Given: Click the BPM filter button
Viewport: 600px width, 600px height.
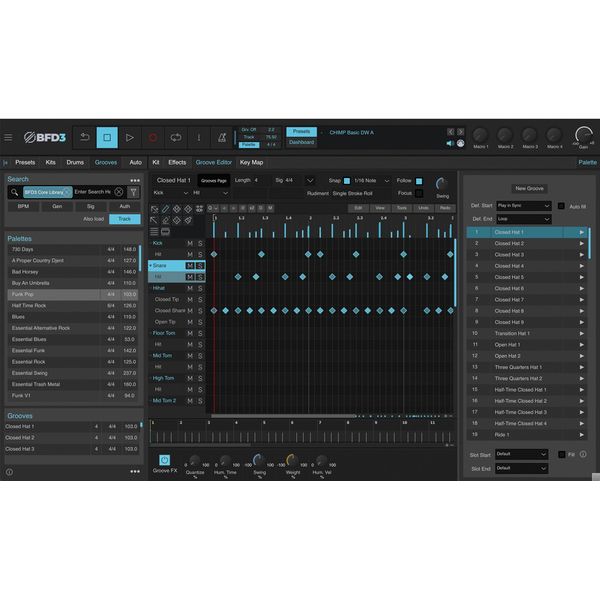Looking at the screenshot, I should click(23, 207).
